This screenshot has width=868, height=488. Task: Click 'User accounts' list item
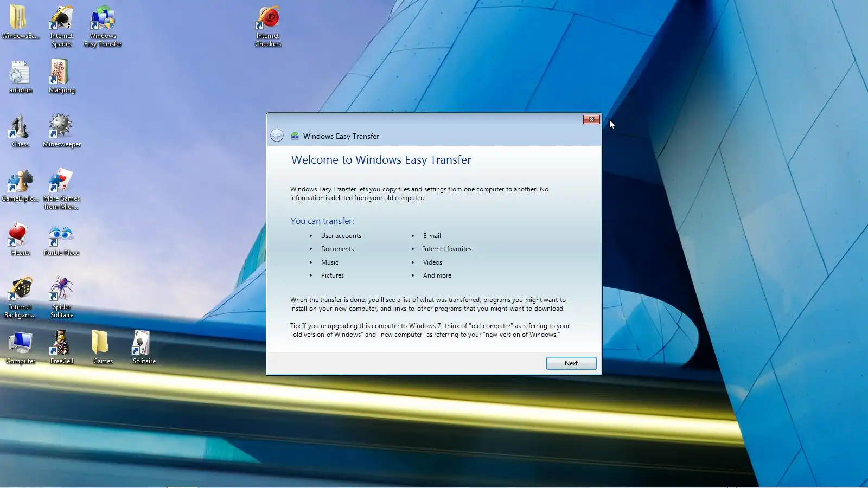[341, 236]
